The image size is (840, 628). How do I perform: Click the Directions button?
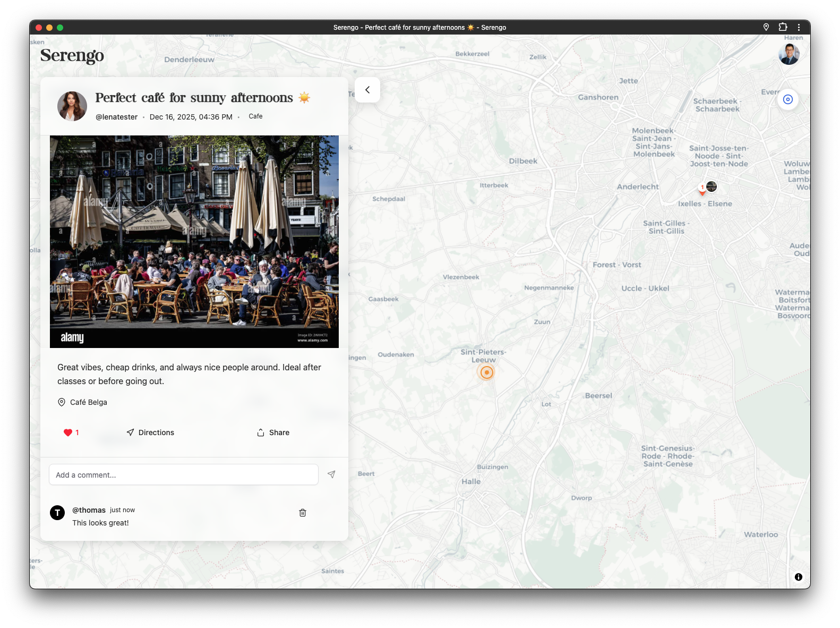(x=150, y=432)
